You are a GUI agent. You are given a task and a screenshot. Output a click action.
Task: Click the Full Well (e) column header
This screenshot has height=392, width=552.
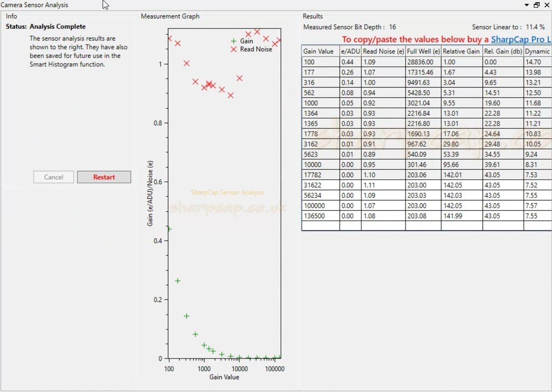click(x=423, y=51)
